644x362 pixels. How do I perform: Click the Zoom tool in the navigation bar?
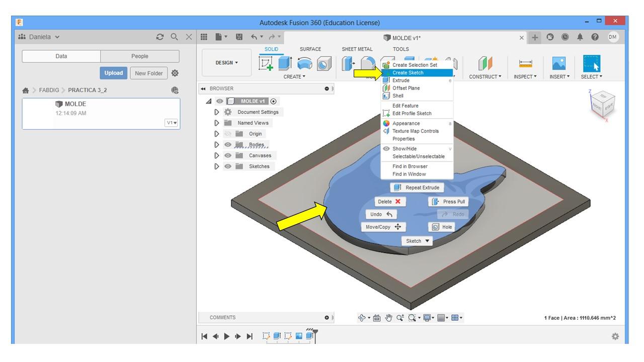(x=400, y=317)
